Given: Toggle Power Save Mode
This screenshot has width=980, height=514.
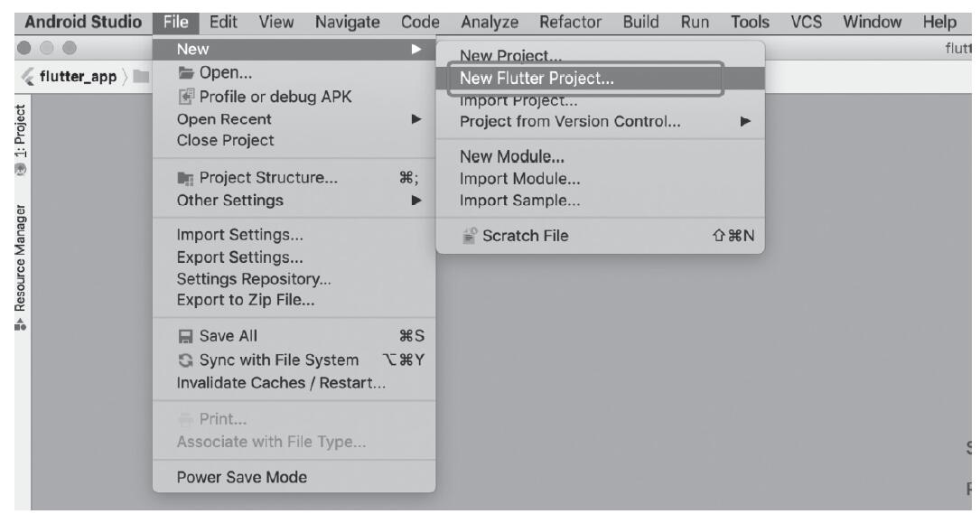Looking at the screenshot, I should click(x=242, y=478).
